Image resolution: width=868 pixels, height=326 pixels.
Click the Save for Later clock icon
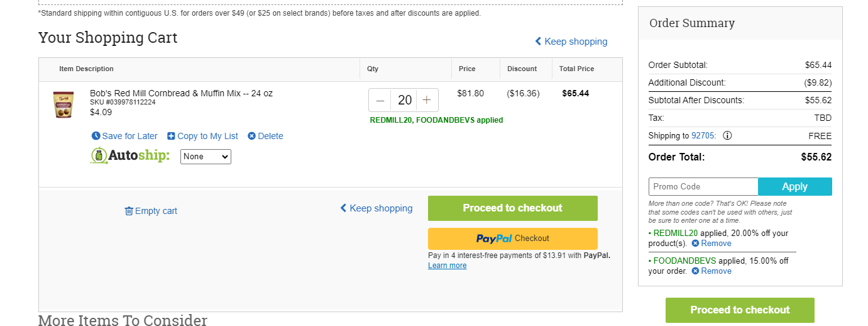tap(96, 136)
